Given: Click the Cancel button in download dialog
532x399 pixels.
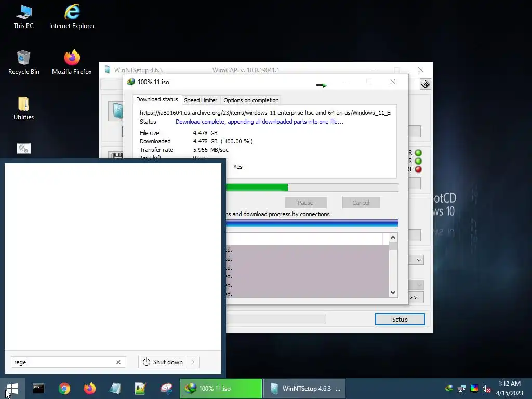Looking at the screenshot, I should tap(361, 203).
